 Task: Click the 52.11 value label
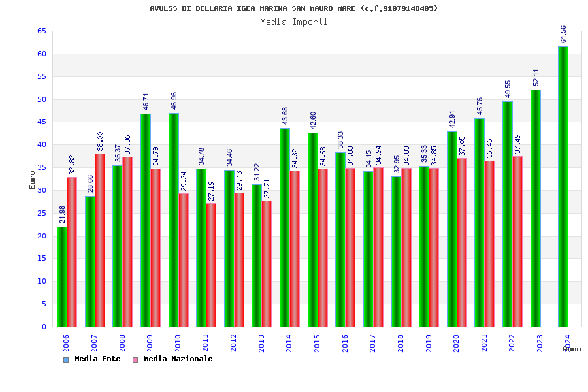coord(536,77)
